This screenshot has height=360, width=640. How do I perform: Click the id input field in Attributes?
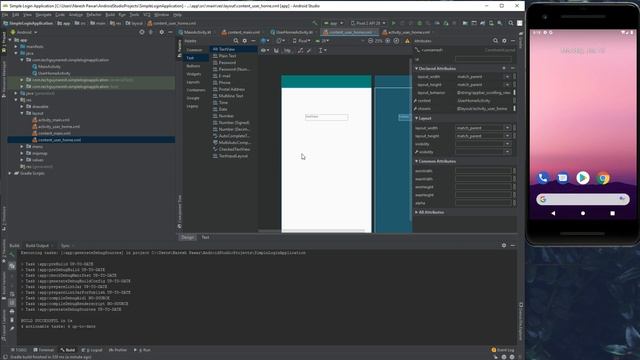click(x=483, y=59)
